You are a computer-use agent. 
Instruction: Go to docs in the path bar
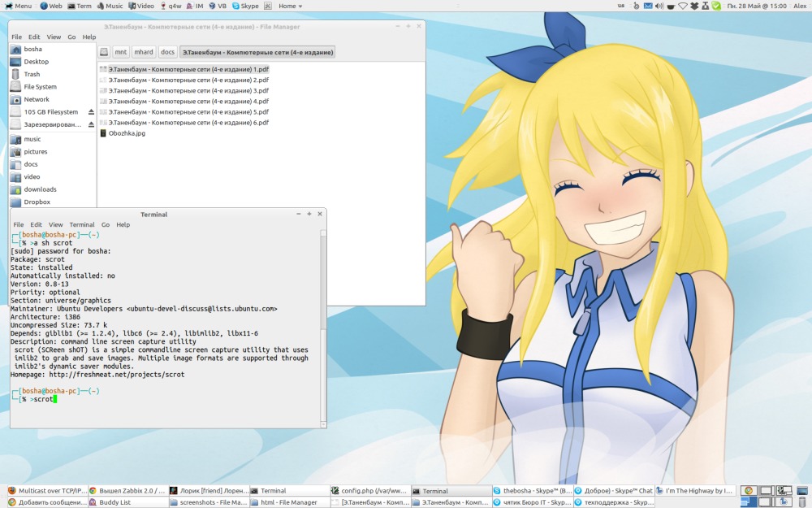tap(167, 52)
